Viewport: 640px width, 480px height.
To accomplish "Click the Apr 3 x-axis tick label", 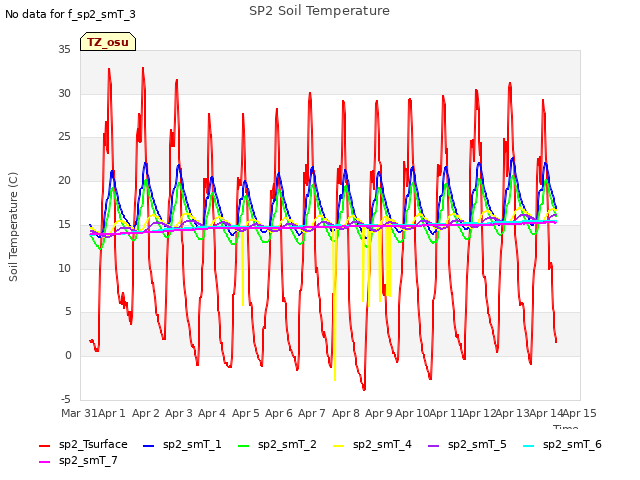I will [x=179, y=413].
